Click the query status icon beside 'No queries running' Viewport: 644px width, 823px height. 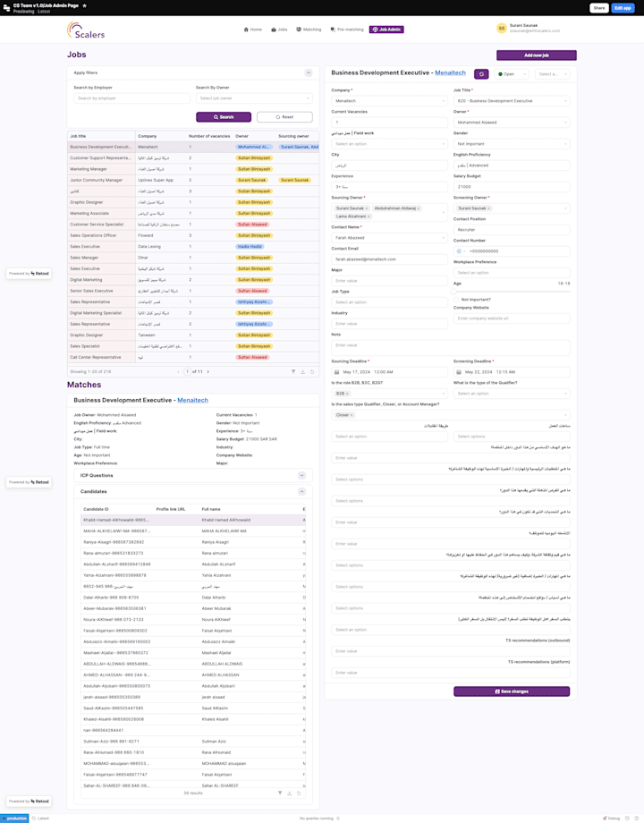pyautogui.click(x=338, y=819)
